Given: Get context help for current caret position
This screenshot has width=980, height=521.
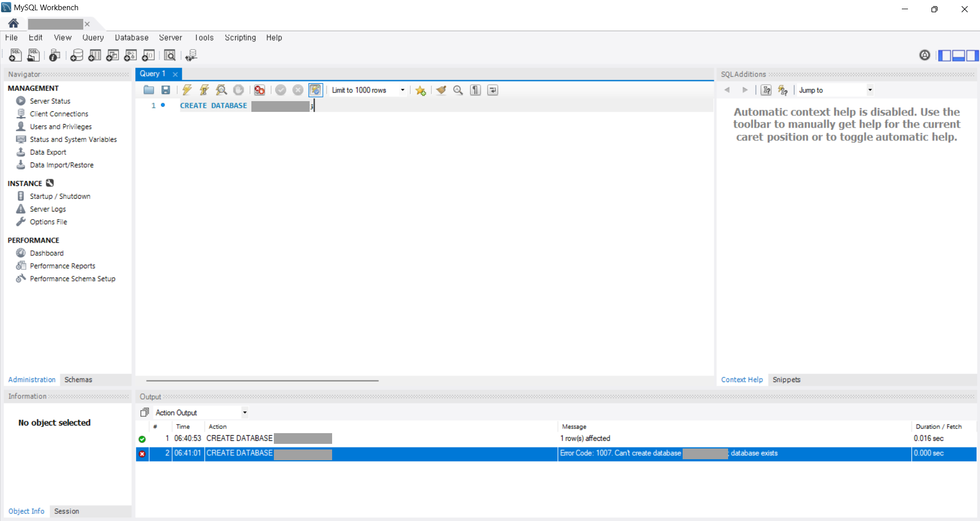Looking at the screenshot, I should pyautogui.click(x=766, y=90).
